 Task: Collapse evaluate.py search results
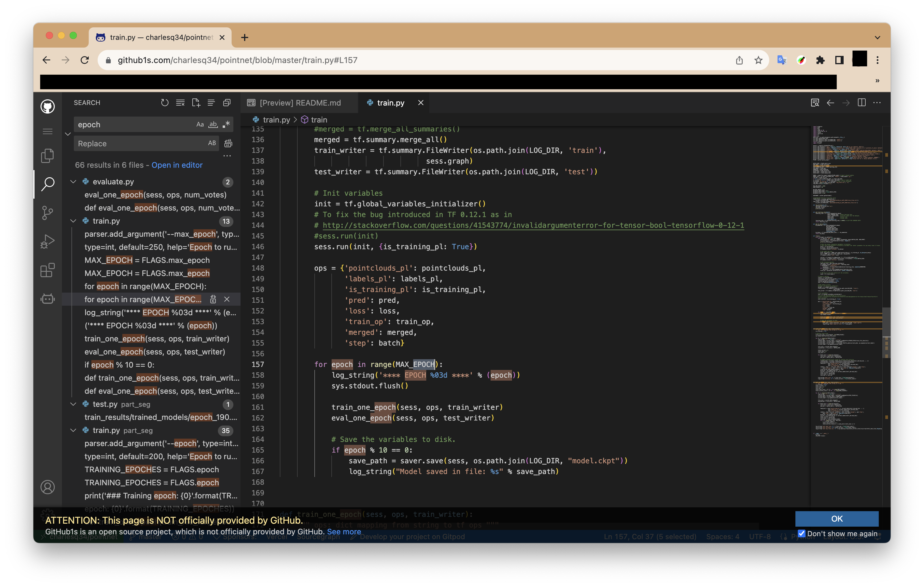pyautogui.click(x=73, y=182)
